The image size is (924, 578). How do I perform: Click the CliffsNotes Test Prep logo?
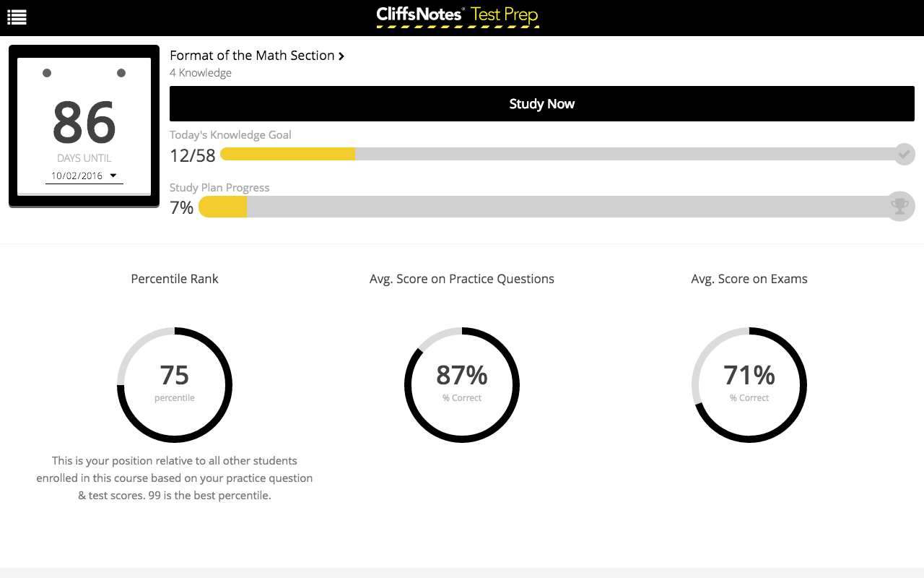(457, 16)
